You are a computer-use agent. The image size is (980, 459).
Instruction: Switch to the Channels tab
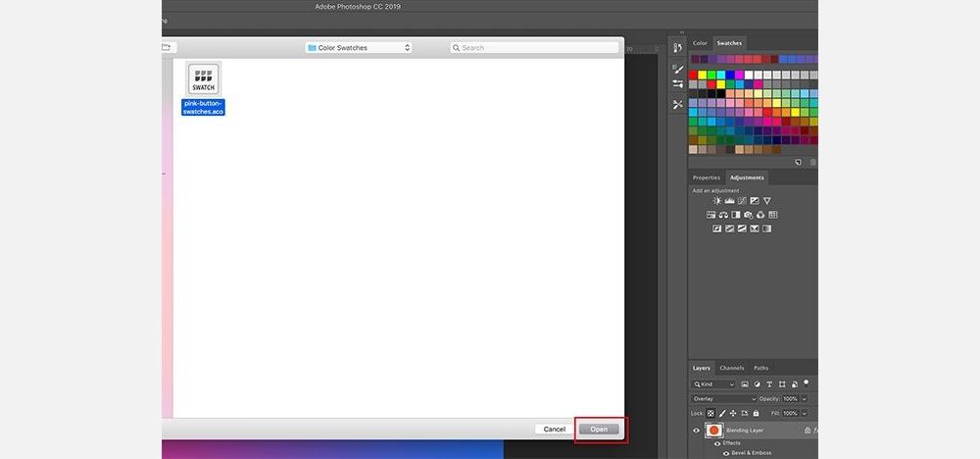731,368
